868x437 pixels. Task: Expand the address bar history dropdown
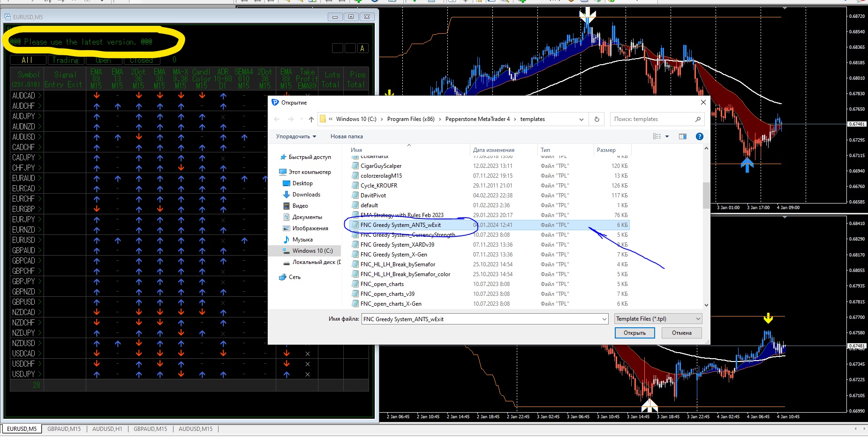[x=581, y=120]
